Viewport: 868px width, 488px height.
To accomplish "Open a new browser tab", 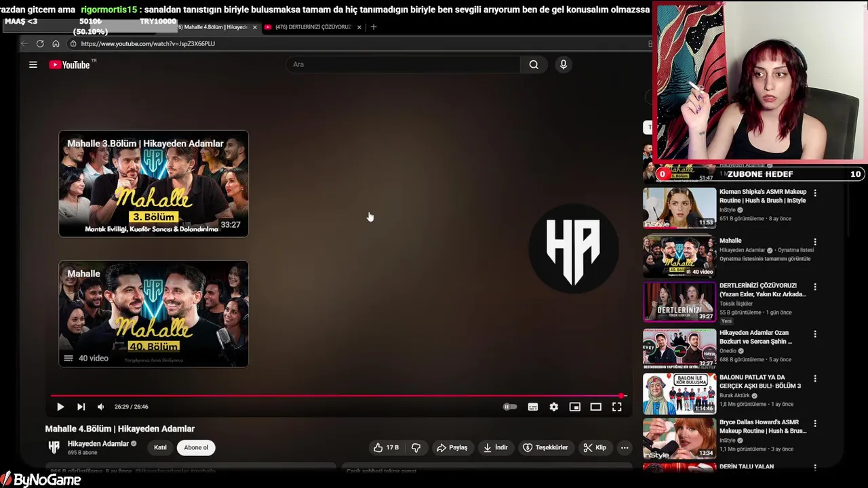I will coord(374,27).
